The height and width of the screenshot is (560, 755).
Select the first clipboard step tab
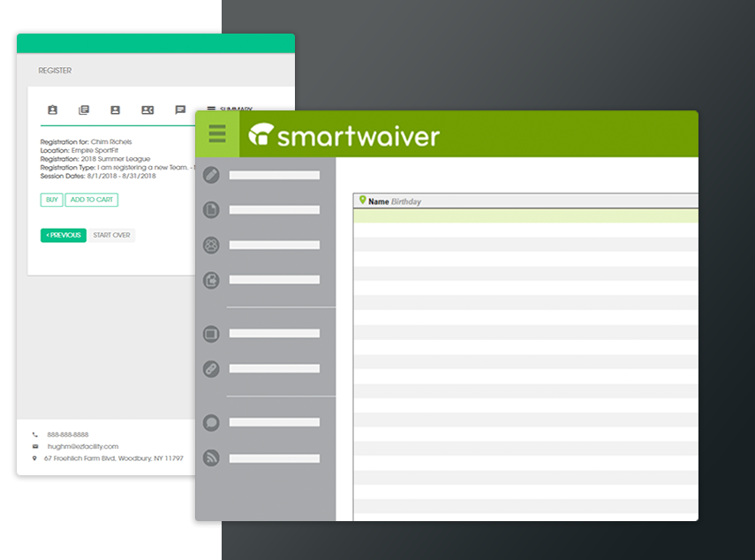click(52, 110)
